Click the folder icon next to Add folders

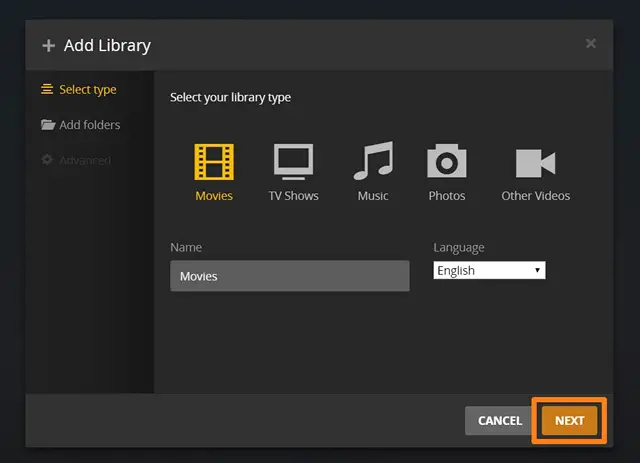coord(48,125)
